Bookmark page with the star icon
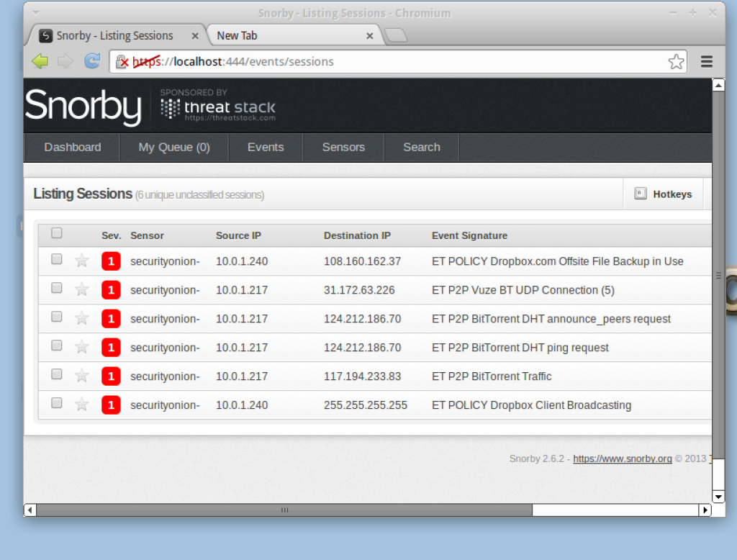This screenshot has height=560, width=737. coord(676,62)
